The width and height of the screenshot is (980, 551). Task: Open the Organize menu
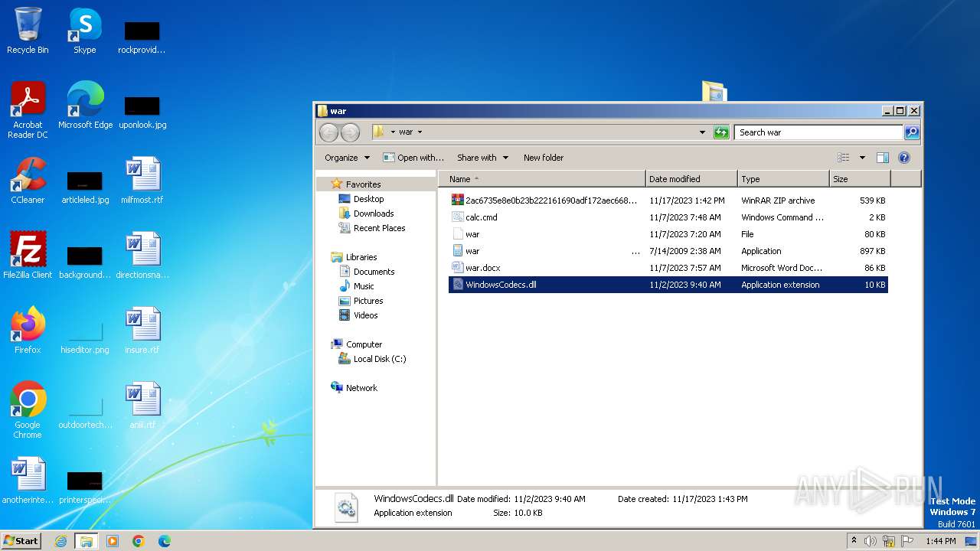tap(347, 158)
